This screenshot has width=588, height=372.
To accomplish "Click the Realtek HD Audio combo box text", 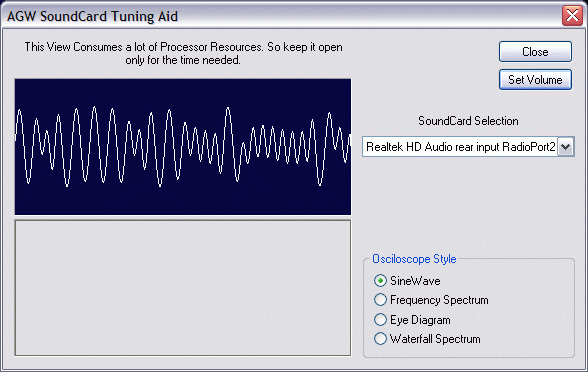I will (x=460, y=147).
